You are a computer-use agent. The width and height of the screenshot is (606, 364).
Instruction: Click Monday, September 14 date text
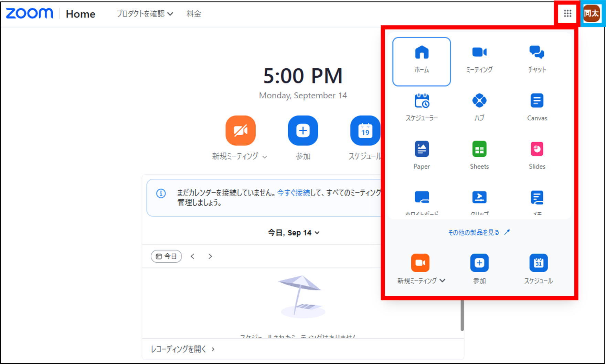pos(303,96)
